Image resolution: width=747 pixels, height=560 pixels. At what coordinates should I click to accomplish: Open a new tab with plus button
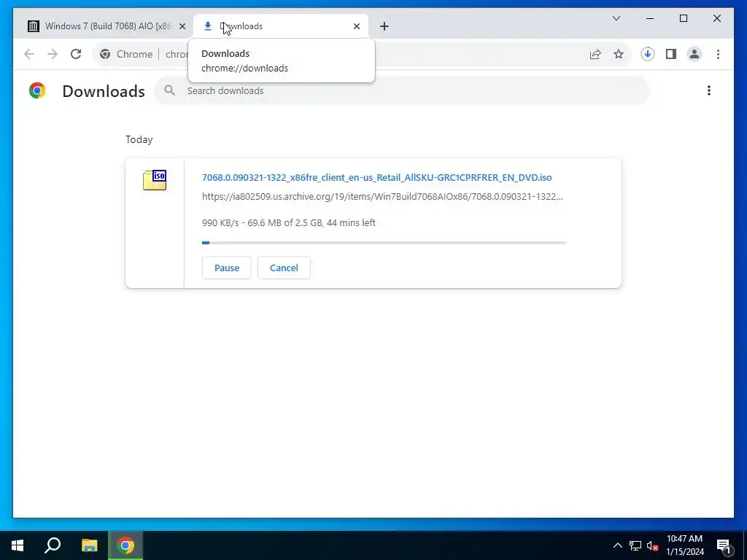click(384, 27)
